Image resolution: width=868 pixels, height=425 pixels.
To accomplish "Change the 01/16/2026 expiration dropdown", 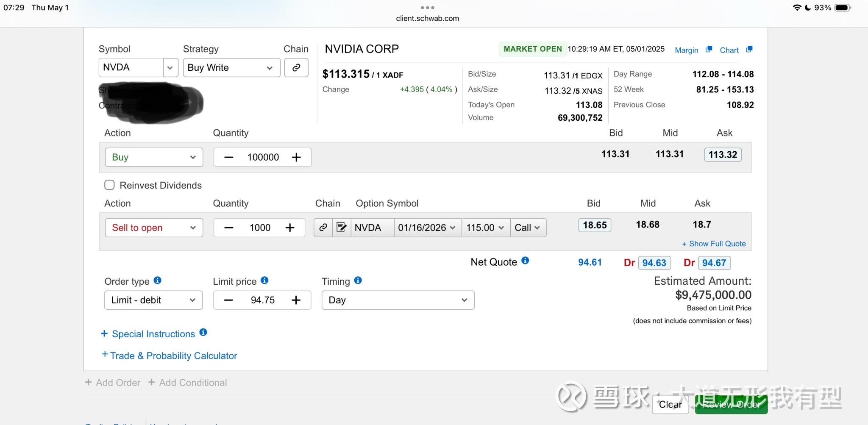I will click(428, 228).
